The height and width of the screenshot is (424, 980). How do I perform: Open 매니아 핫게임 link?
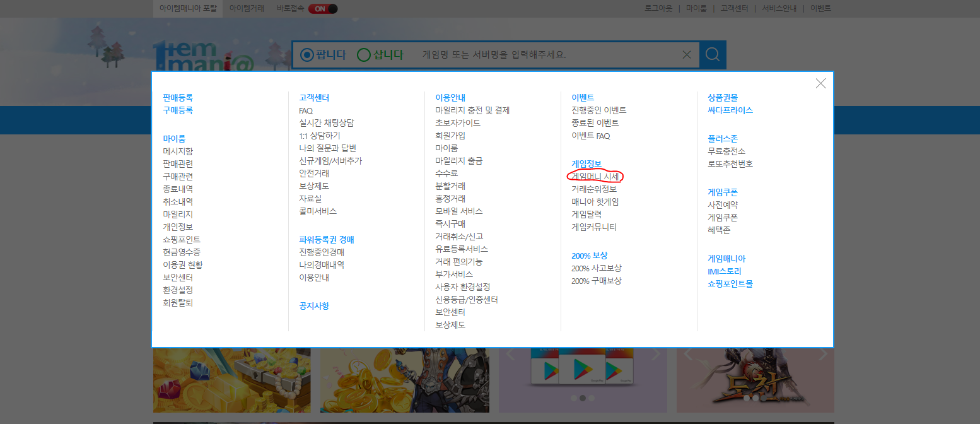coord(595,202)
